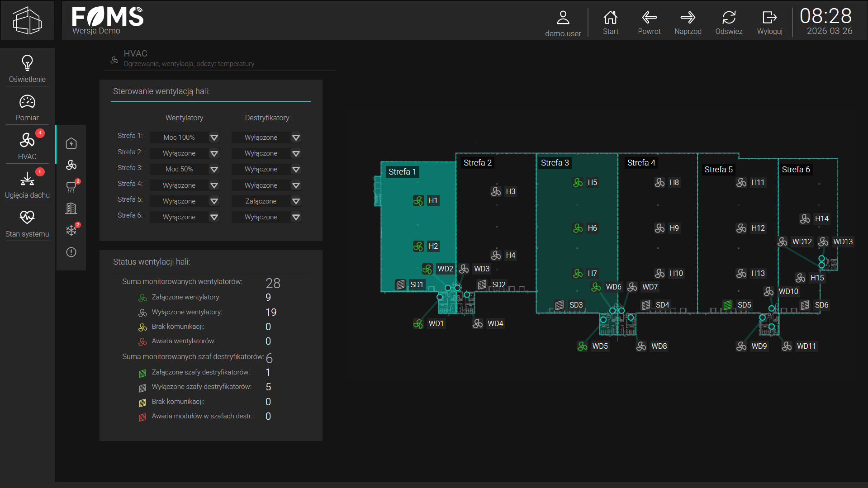Click destratifier cabinet SD5 icon
The height and width of the screenshot is (488, 868).
coord(727,305)
